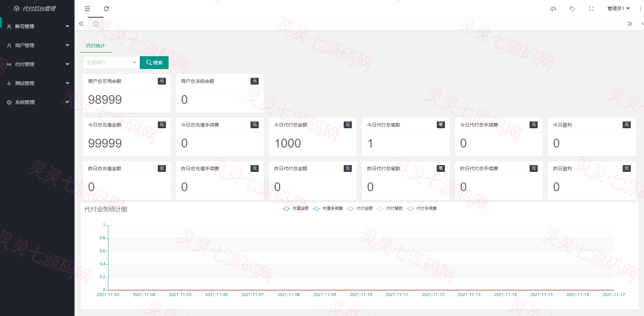Click the 今日总充值金额 value 99999
This screenshot has width=644, height=316.
tap(105, 143)
